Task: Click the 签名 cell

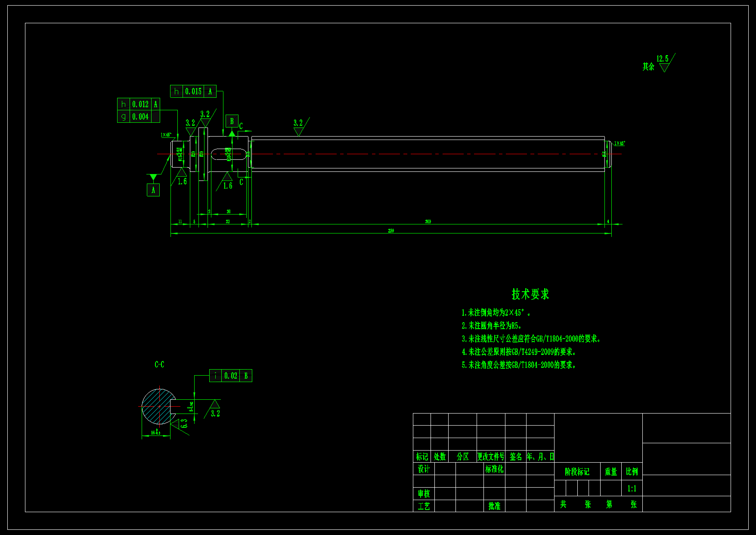Action: click(x=516, y=457)
